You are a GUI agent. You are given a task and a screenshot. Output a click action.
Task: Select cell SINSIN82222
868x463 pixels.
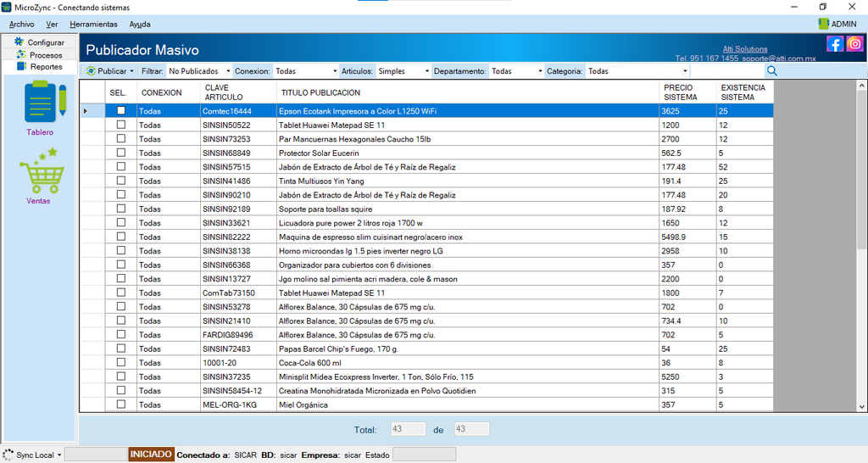(238, 237)
